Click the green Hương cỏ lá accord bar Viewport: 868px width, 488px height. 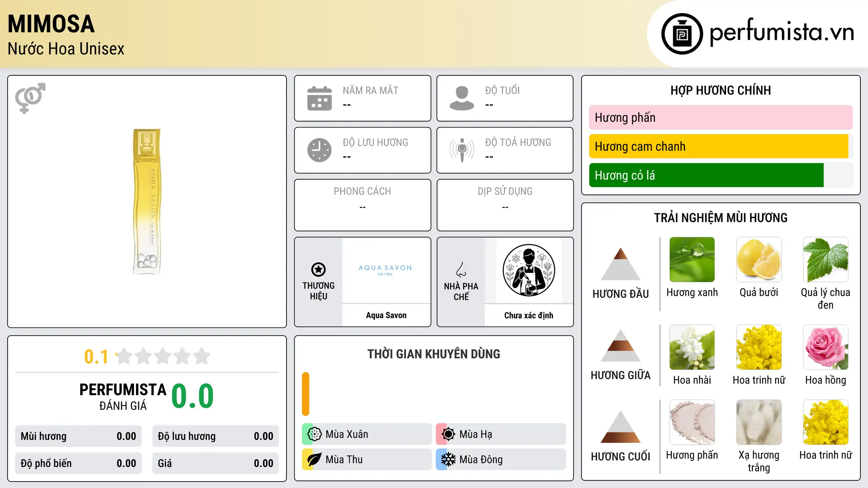tap(706, 175)
